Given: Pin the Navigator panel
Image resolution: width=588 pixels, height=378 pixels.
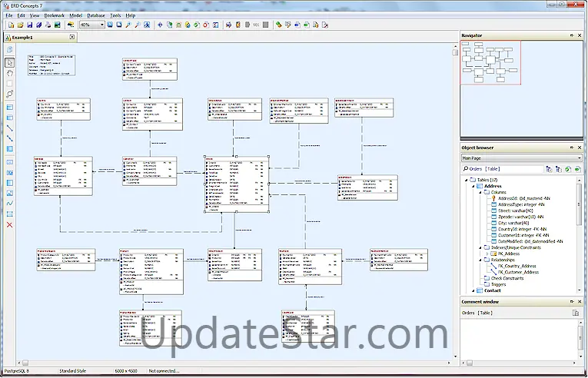Looking at the screenshot, I should tap(571, 36).
